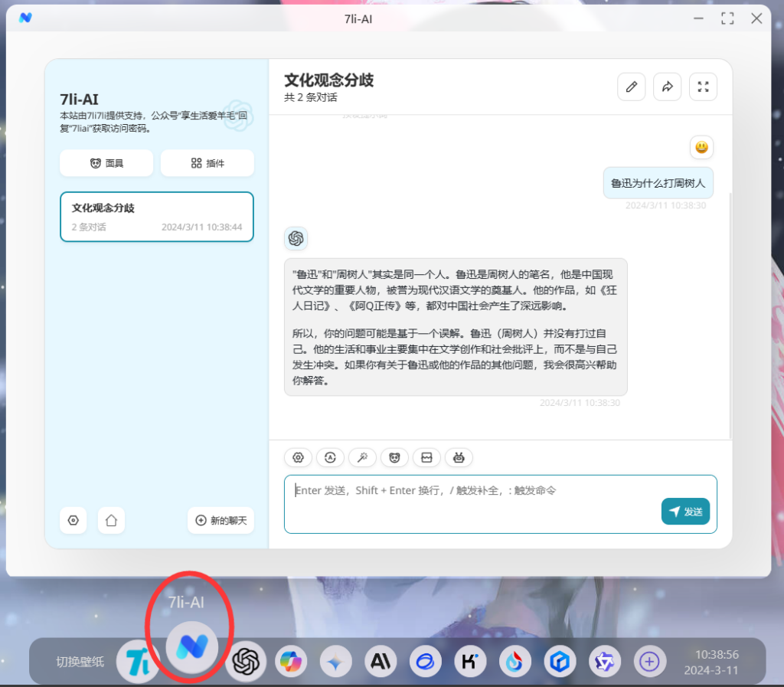Click the 发送 send button
Image resolution: width=784 pixels, height=687 pixels.
(x=685, y=512)
